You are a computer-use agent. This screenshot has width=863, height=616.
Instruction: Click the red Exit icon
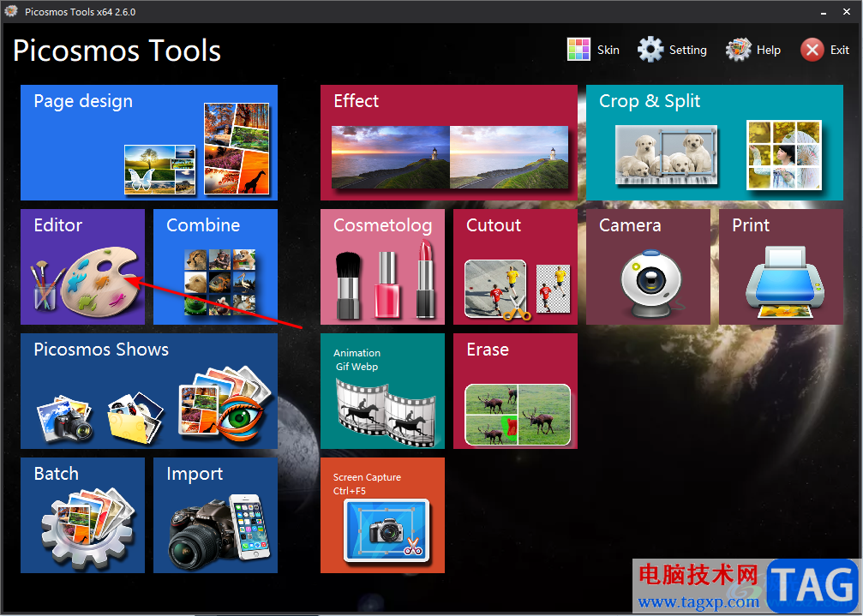click(x=812, y=50)
